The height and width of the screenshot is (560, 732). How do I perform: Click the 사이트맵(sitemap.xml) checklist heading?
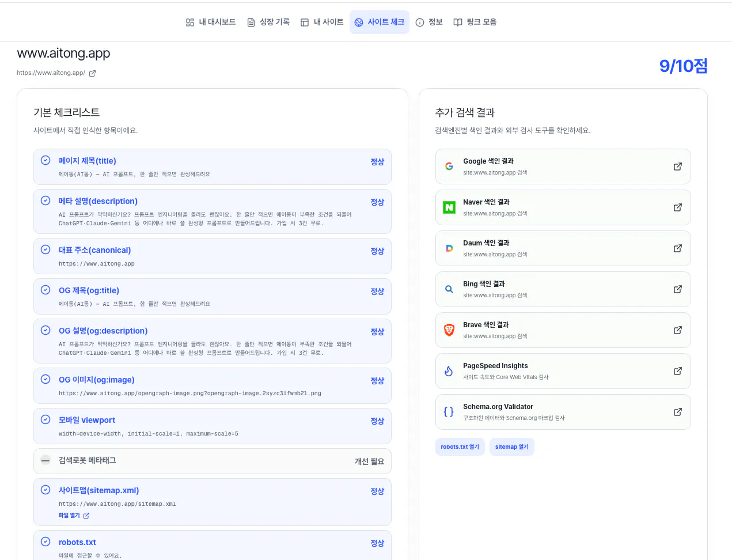click(x=99, y=490)
